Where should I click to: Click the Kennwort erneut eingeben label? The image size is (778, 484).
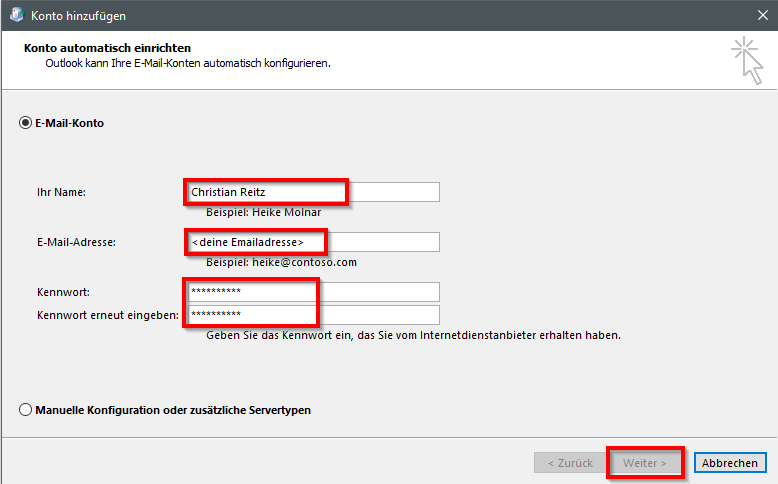click(106, 316)
